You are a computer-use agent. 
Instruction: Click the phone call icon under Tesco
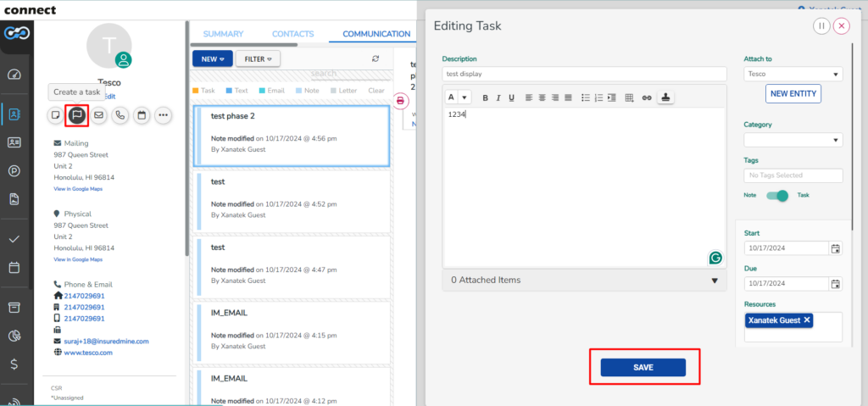click(120, 115)
